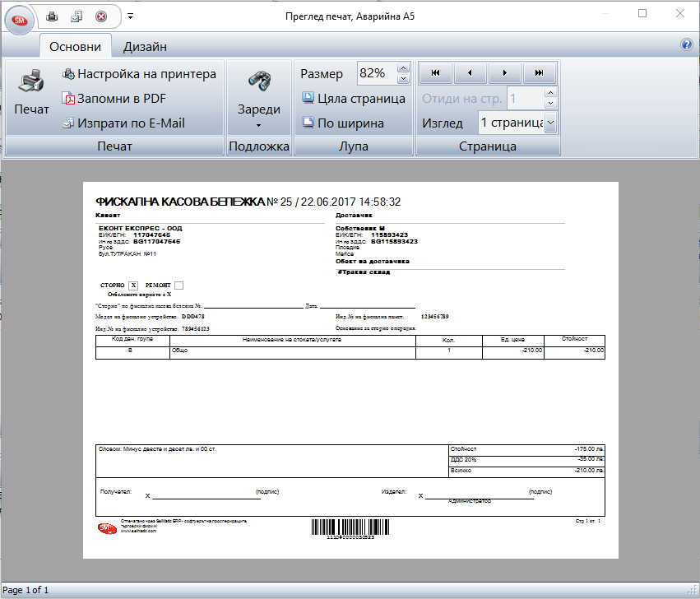Open the red SM application menu button
Image resolution: width=700 pixels, height=599 pixels.
(20, 20)
